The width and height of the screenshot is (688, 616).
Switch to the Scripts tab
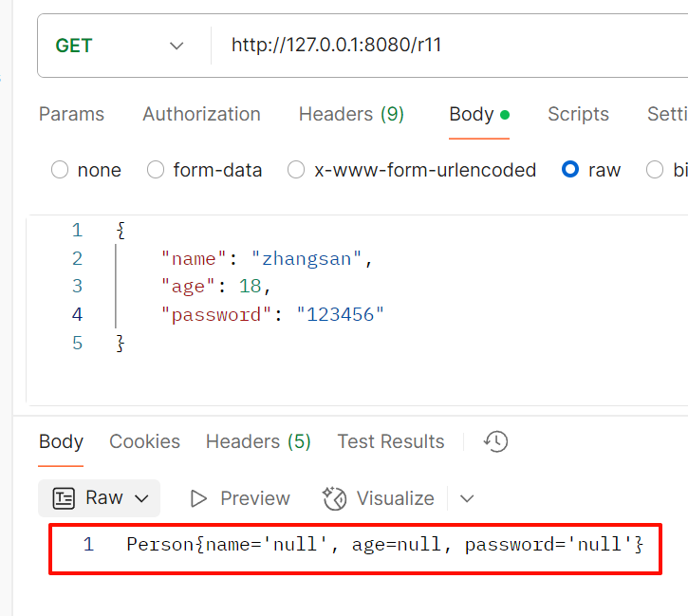(x=578, y=114)
